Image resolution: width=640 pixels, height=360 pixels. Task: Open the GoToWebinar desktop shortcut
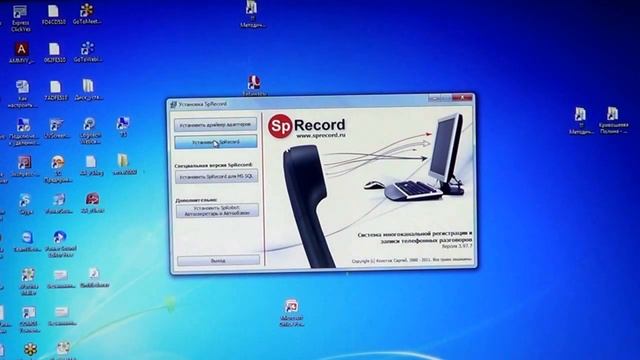pos(87,52)
